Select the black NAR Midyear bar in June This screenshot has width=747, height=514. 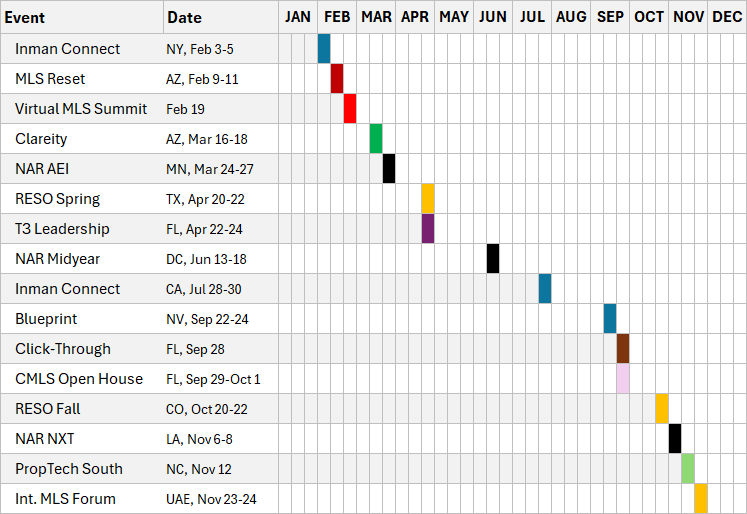pos(493,259)
